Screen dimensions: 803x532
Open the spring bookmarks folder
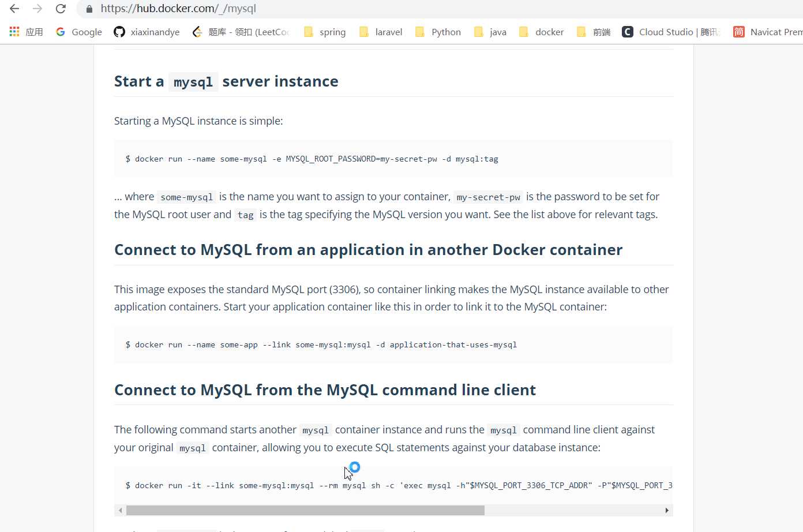325,32
